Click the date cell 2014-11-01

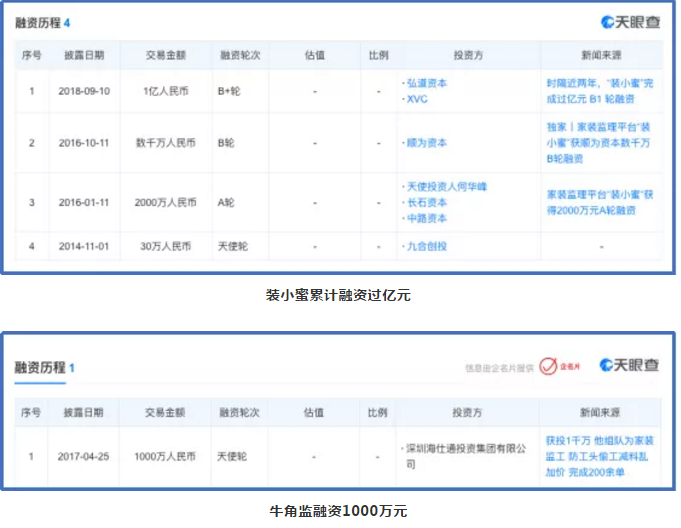coord(84,246)
